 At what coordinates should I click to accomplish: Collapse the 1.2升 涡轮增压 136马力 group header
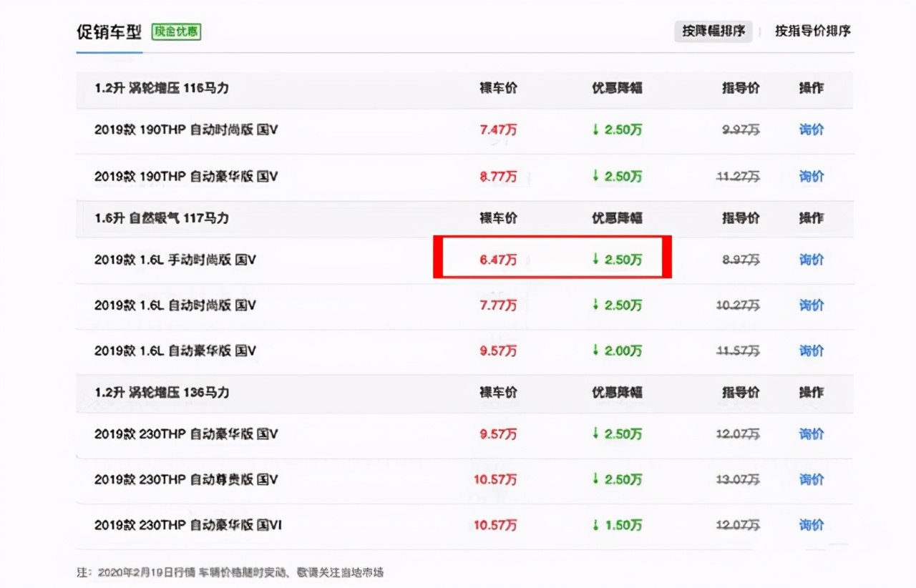point(161,392)
